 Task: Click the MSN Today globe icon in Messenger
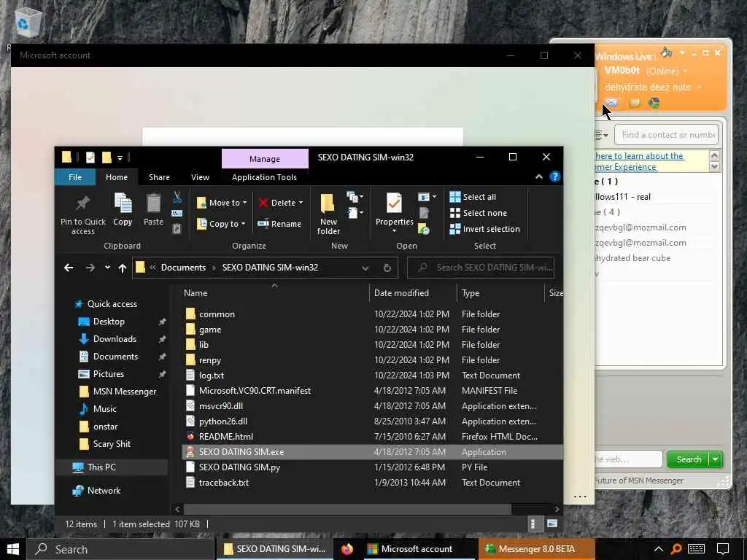(654, 103)
